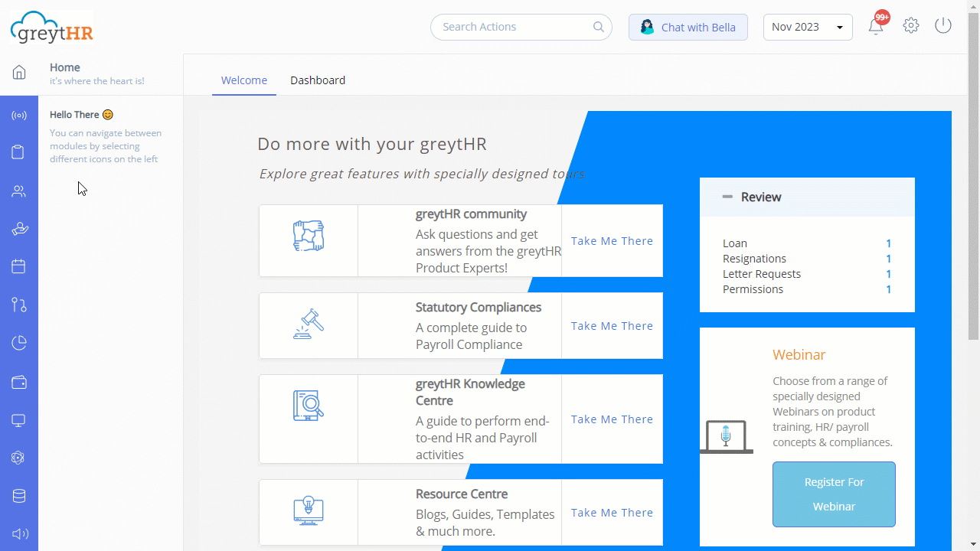Screen dimensions: 980x551
Task: Click the Statutory Compliances gavel icon
Action: (309, 324)
